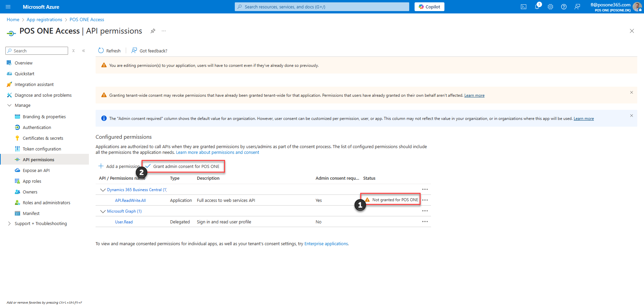Open Cloud Shell from the top bar
Image resolution: width=644 pixels, height=306 pixels.
pos(524,7)
